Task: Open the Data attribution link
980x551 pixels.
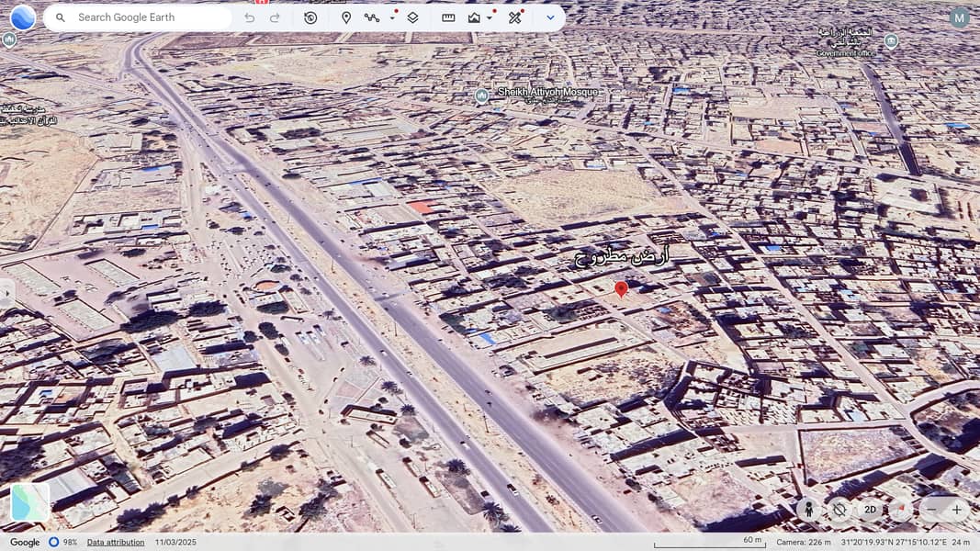Action: [x=116, y=542]
